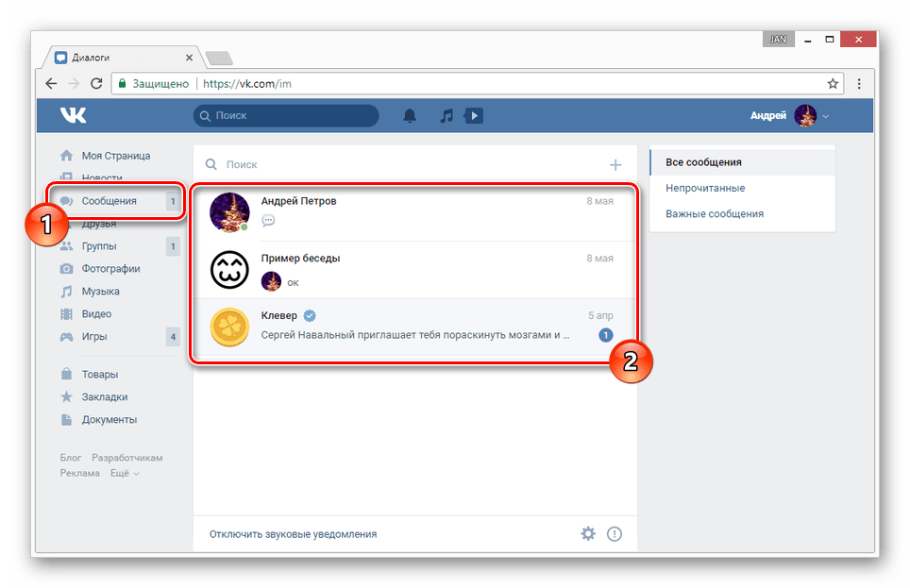Start a new conversation with the plus icon
The height and width of the screenshot is (588, 910).
point(615,164)
